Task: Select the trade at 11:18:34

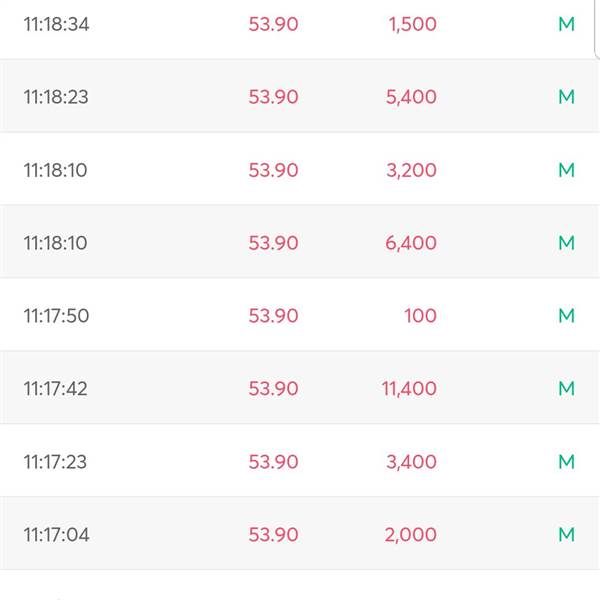Action: pyautogui.click(x=300, y=24)
